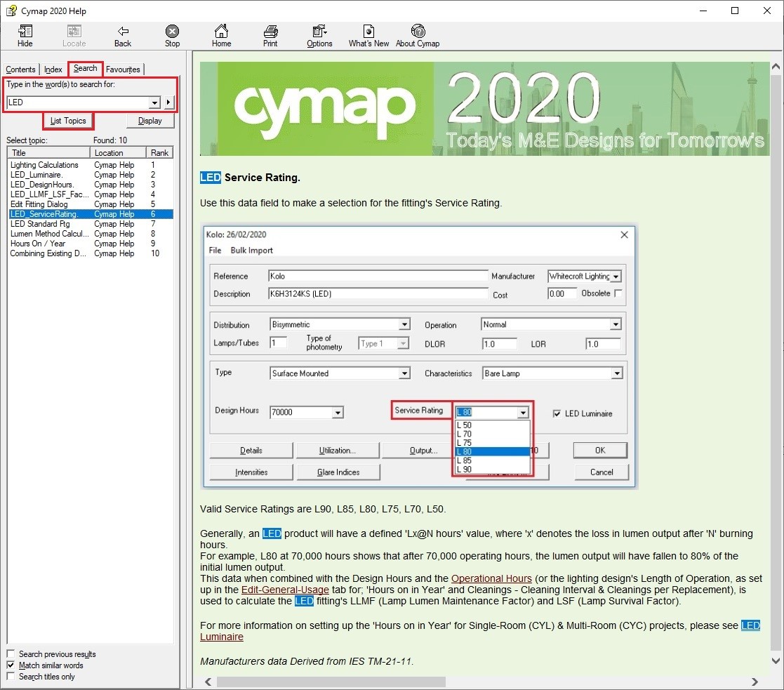Image resolution: width=784 pixels, height=690 pixels.
Task: Click the Cymap Help window title icon
Action: (11, 11)
